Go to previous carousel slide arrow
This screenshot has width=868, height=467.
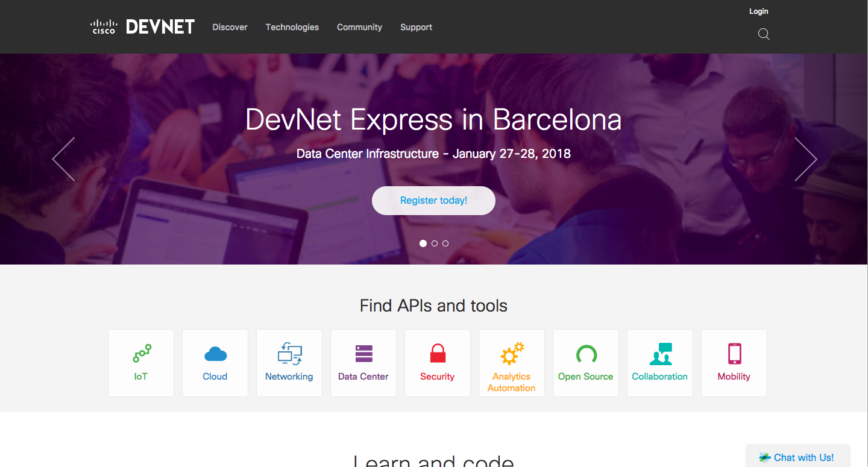click(x=63, y=159)
